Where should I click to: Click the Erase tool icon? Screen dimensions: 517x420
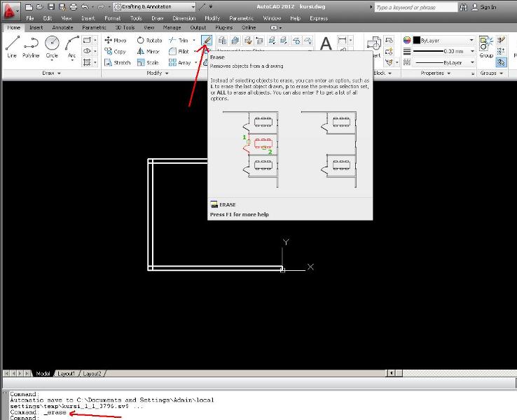pyautogui.click(x=207, y=41)
